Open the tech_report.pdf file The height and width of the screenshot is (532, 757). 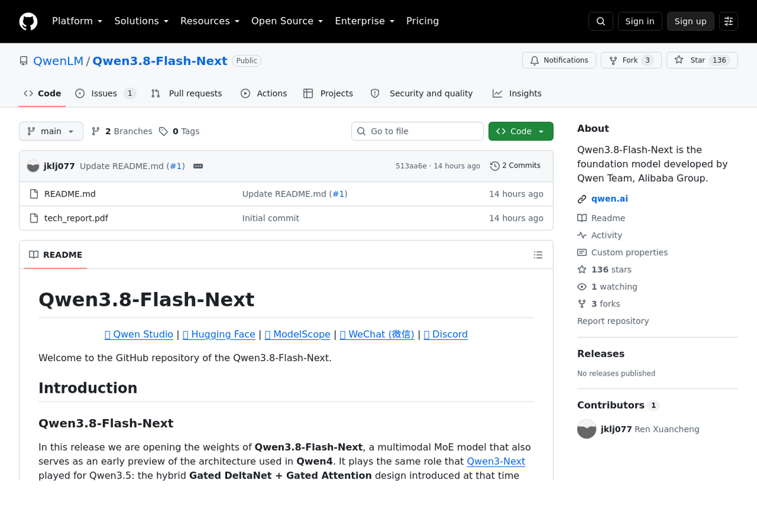pyautogui.click(x=76, y=218)
